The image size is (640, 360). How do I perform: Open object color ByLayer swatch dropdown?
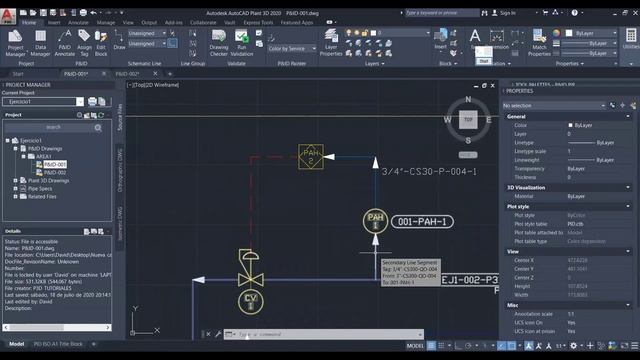[x=591, y=33]
